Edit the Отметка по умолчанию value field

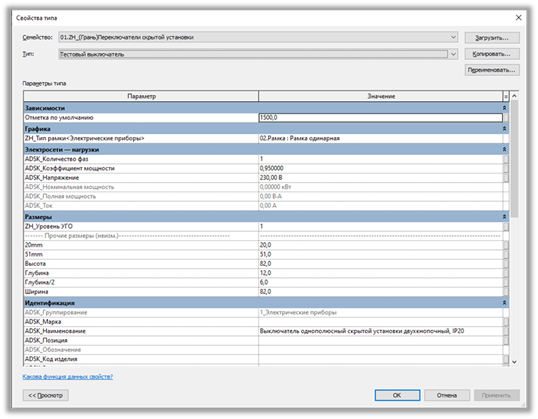click(380, 118)
